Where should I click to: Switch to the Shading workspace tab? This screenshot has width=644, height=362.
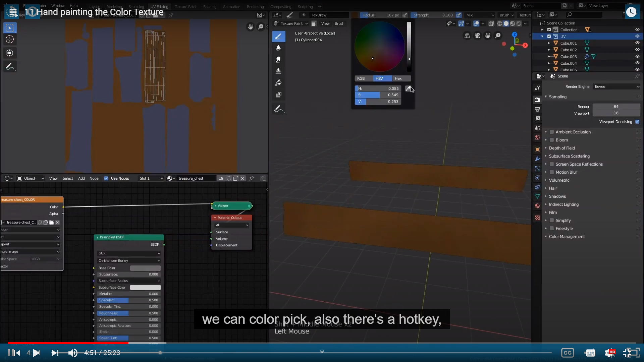[x=210, y=6]
